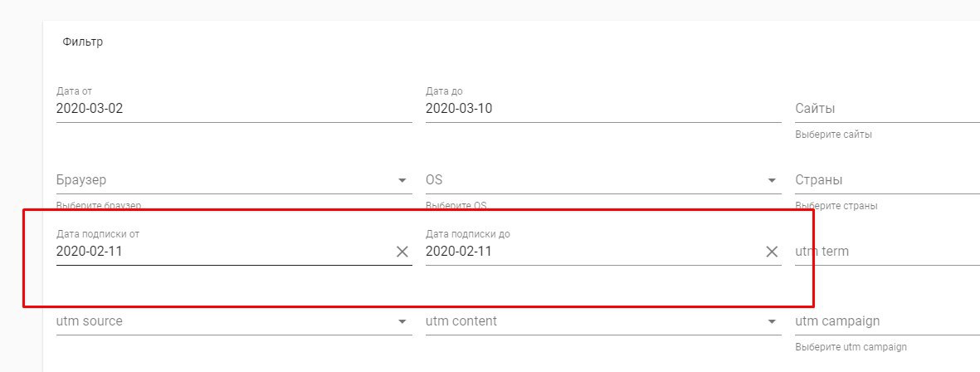Click the utm content dropdown arrow
Viewport: 980px width, 372px height.
771,322
